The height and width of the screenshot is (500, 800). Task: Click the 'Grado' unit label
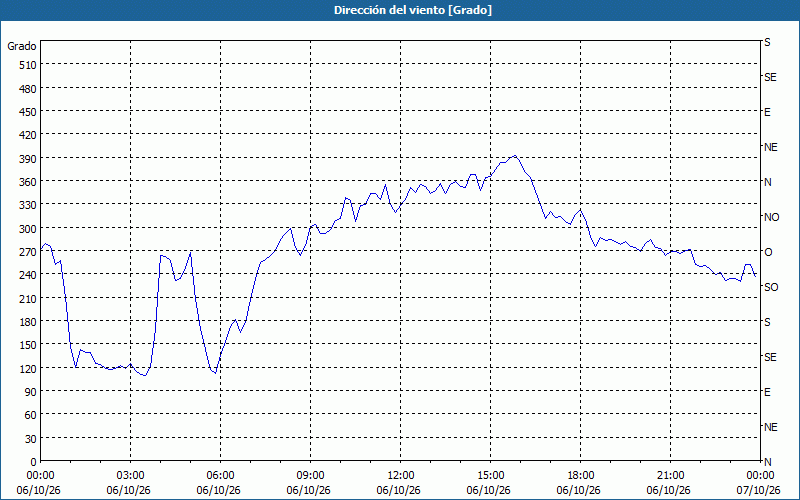[22, 46]
